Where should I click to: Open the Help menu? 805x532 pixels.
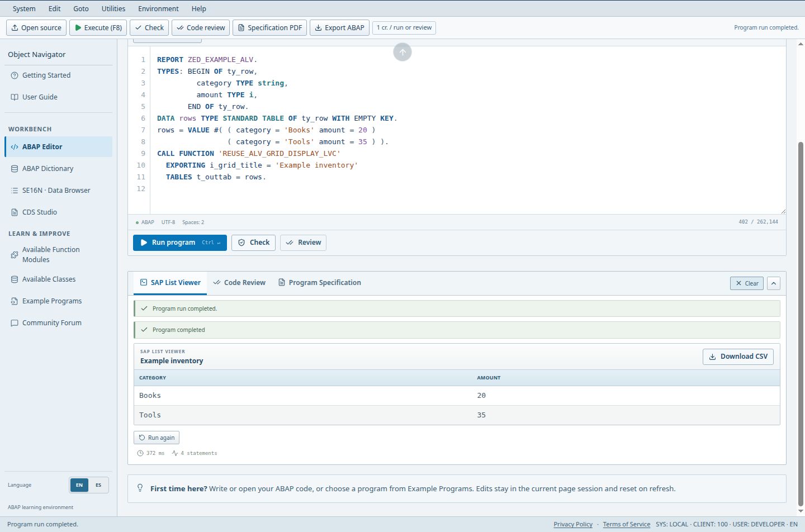click(198, 8)
